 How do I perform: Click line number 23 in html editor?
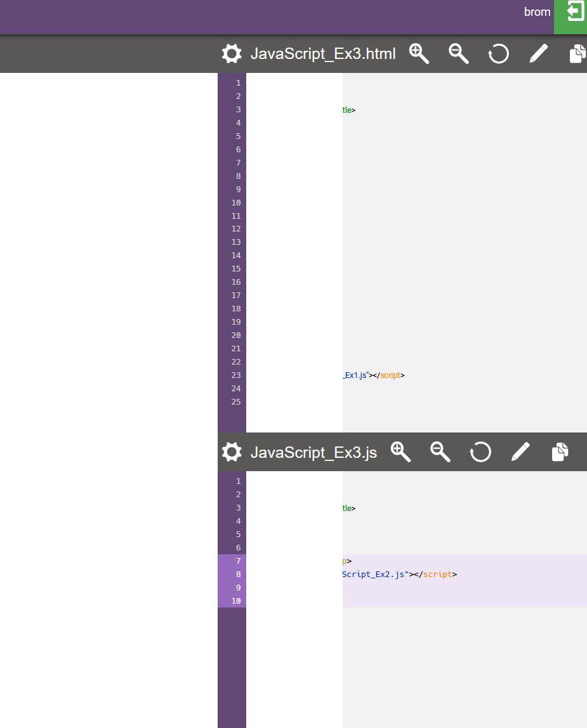click(236, 375)
